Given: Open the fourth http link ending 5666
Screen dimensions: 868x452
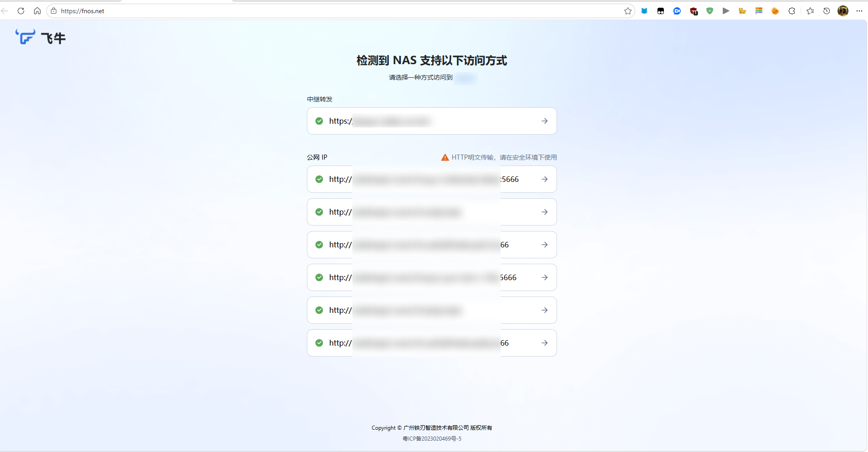Looking at the screenshot, I should 431,277.
